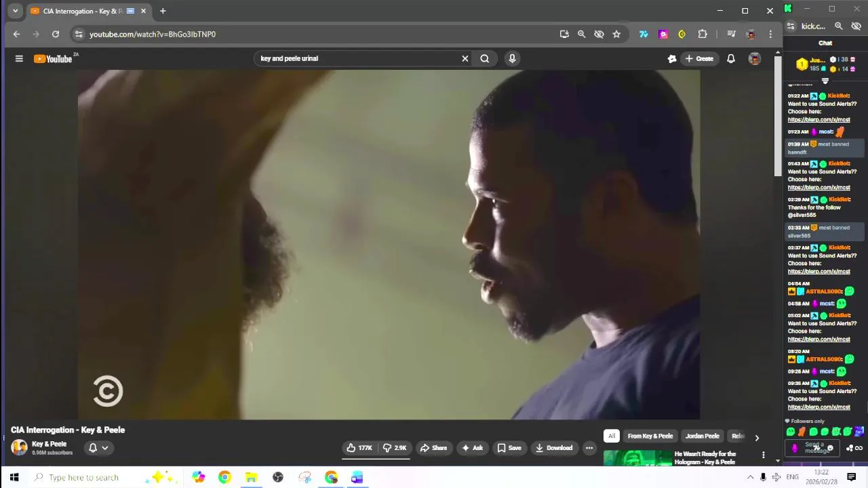The image size is (868, 488).
Task: Download the video
Action: click(554, 448)
